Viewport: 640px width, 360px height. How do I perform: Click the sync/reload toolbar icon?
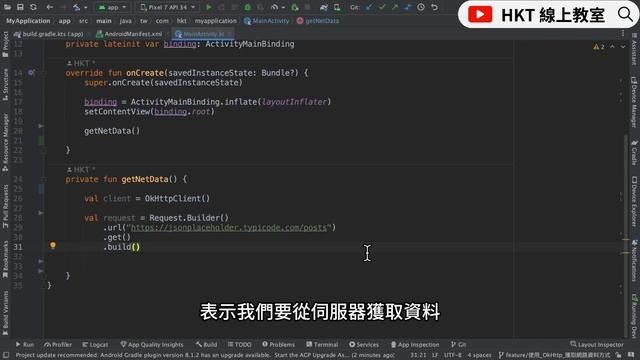pos(33,7)
